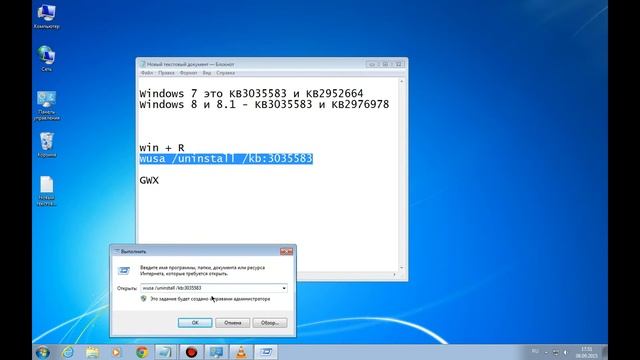Image resolution: width=640 pixels, height=360 pixels.
Task: Open the Правка menu in Notepad
Action: click(166, 73)
